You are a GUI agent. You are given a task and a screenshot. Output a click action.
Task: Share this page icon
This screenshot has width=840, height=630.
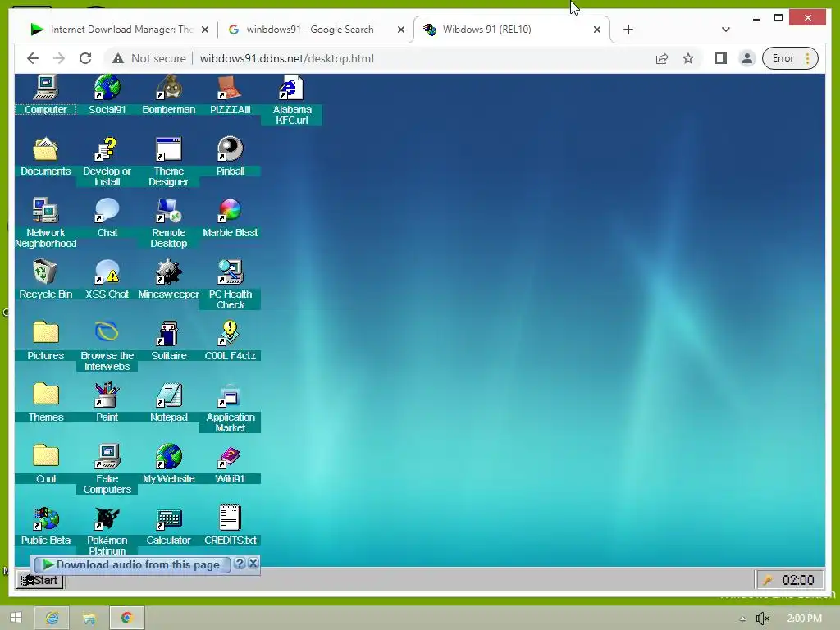pyautogui.click(x=662, y=58)
